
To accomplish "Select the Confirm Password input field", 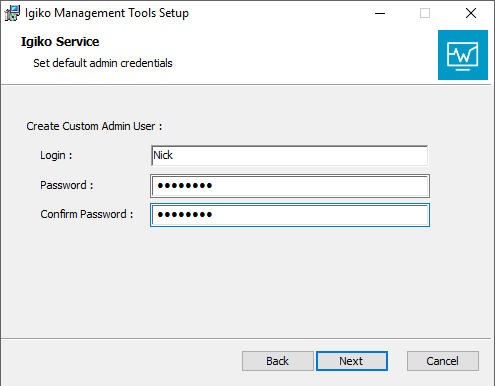I will [x=290, y=215].
